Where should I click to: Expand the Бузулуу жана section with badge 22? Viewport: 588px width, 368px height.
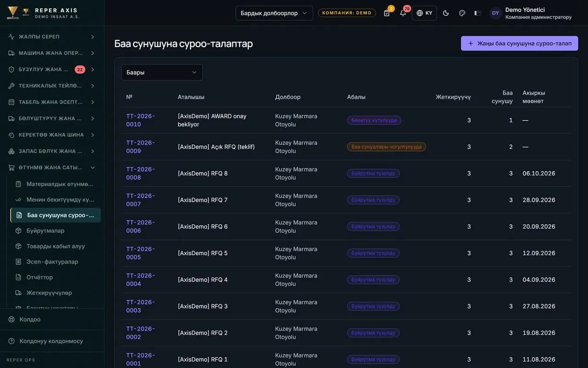click(x=52, y=69)
